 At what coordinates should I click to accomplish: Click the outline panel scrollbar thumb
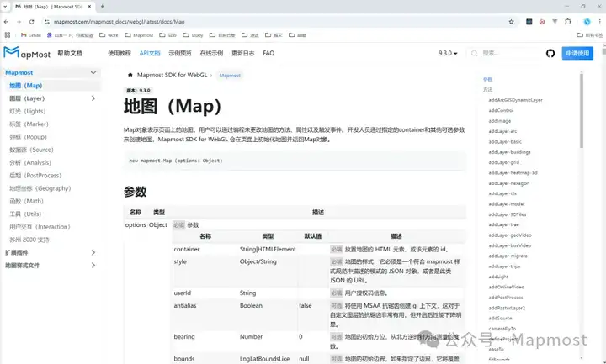point(582,110)
